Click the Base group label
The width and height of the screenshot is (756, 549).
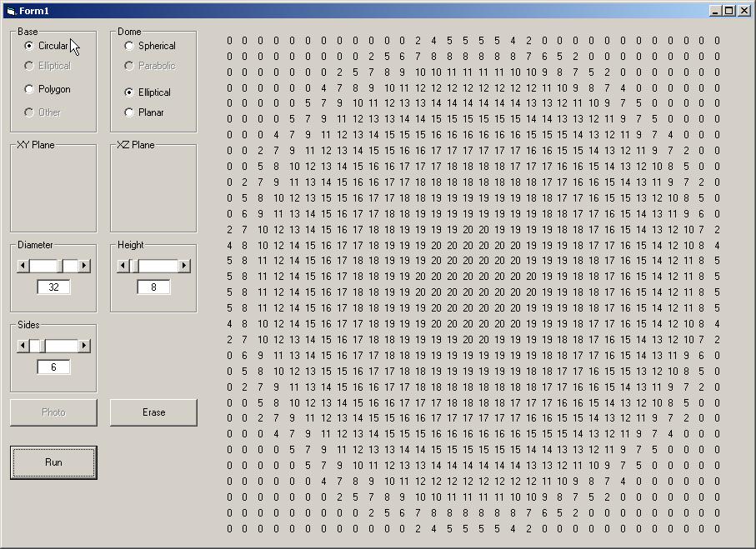28,32
